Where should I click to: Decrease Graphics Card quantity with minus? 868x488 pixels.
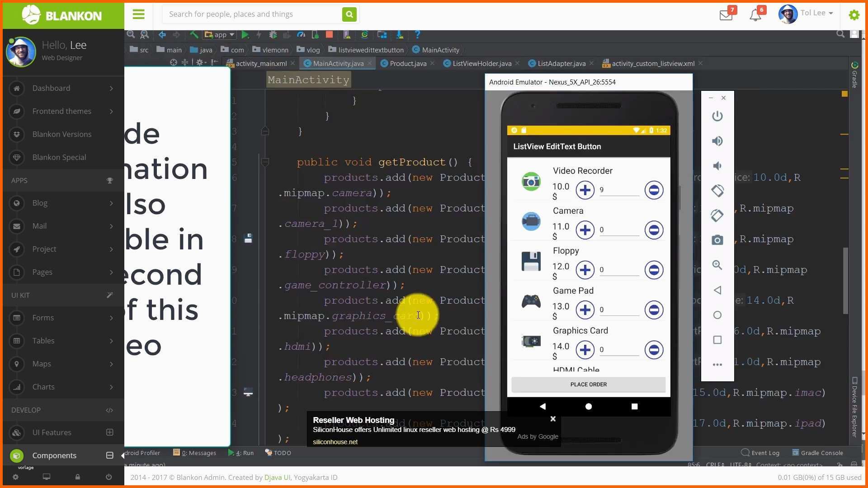click(x=654, y=350)
